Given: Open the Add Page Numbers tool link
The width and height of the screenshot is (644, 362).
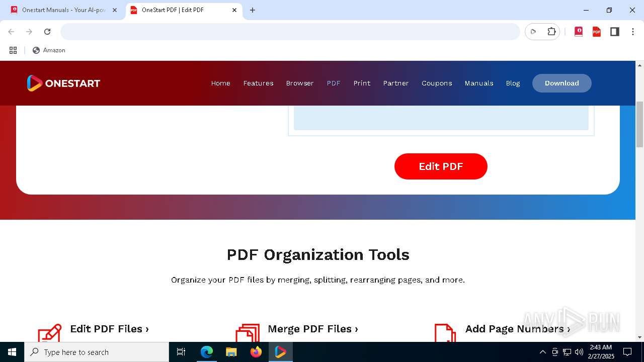Looking at the screenshot, I should 518,329.
